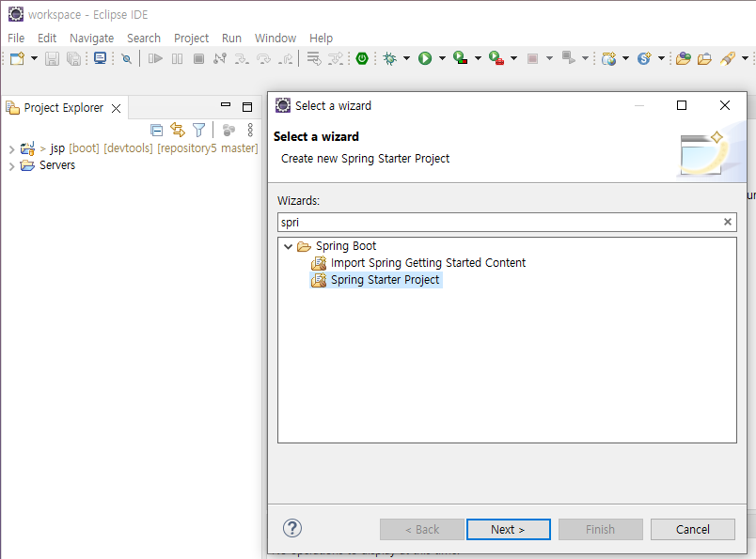The image size is (756, 559).
Task: Click the Save icon in toolbar
Action: [x=52, y=59]
